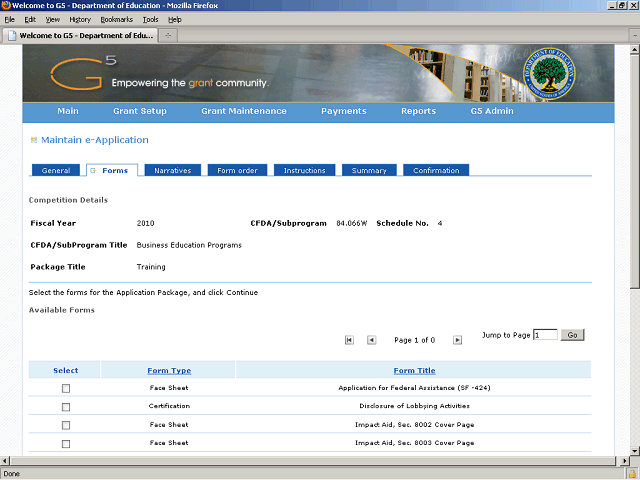Click the Go button
Image resolution: width=640 pixels, height=480 pixels.
[x=572, y=335]
